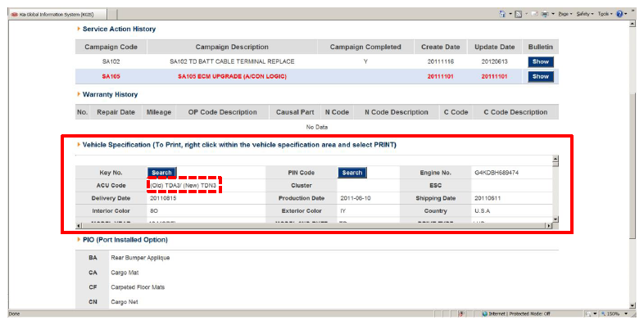Click 'SA105 ECM UPGRADE (A/CON LOGIC)' description
The width and height of the screenshot is (644, 325).
click(x=232, y=76)
